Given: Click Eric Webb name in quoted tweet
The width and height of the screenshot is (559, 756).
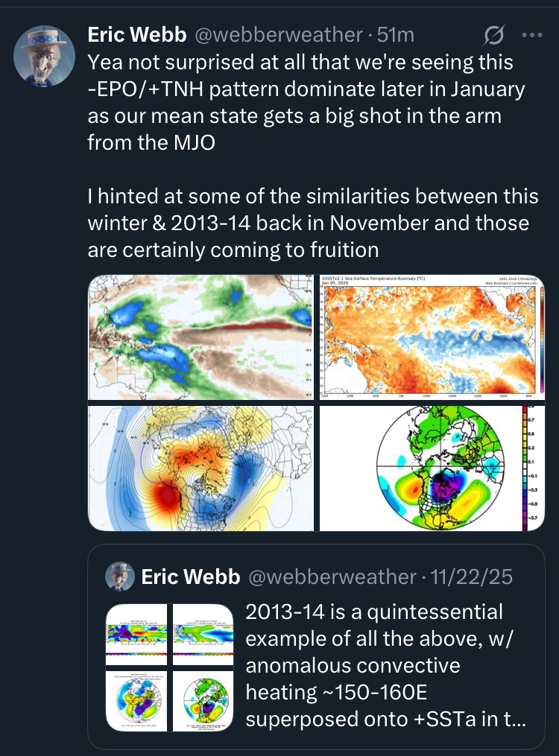Looking at the screenshot, I should click(x=190, y=576).
